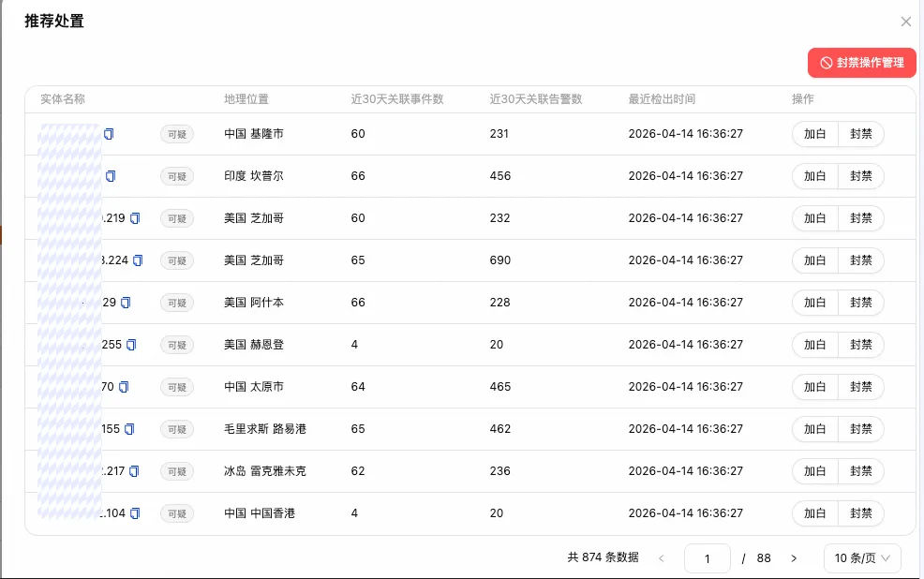Viewport: 924px width, 579px height.
Task: Click the 最近检出时间 column header
Action: (x=662, y=99)
